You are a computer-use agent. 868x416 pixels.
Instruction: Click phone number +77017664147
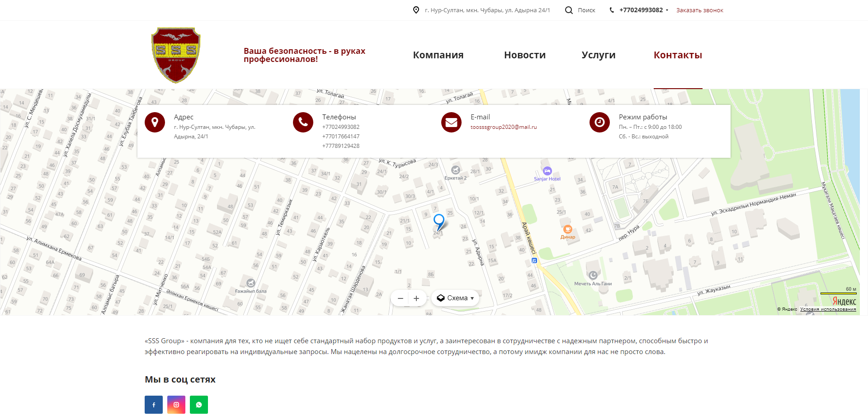(x=341, y=137)
